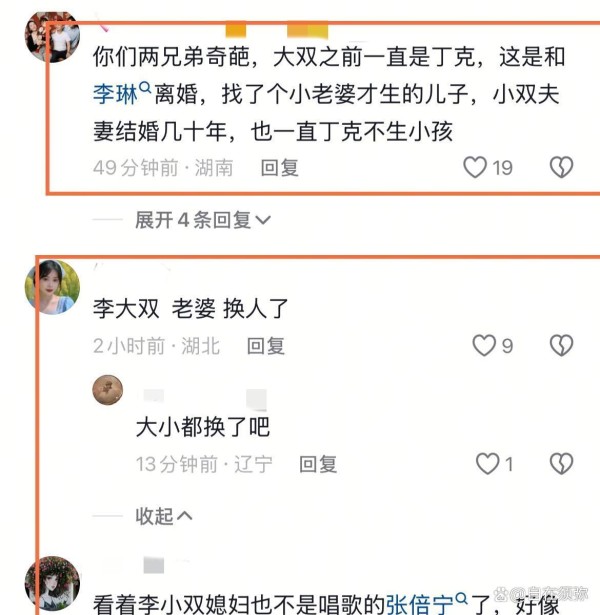600x615 pixels.
Task: Dislike the Liaoning reply via broken heart
Action: [562, 464]
